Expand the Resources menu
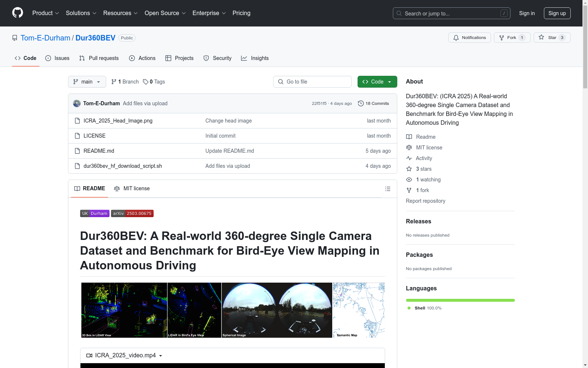Screen dimensions: 588x368 pos(121,13)
